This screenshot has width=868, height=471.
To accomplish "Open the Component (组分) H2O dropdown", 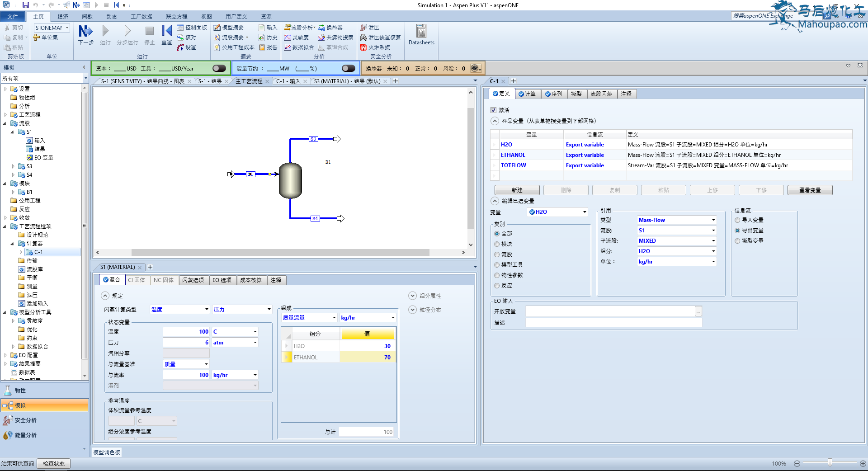I will pos(713,251).
